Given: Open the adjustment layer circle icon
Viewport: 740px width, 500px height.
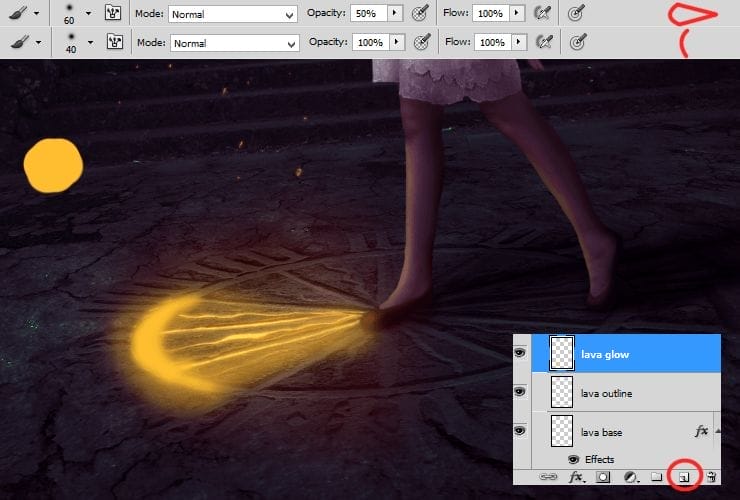Looking at the screenshot, I should click(x=630, y=476).
